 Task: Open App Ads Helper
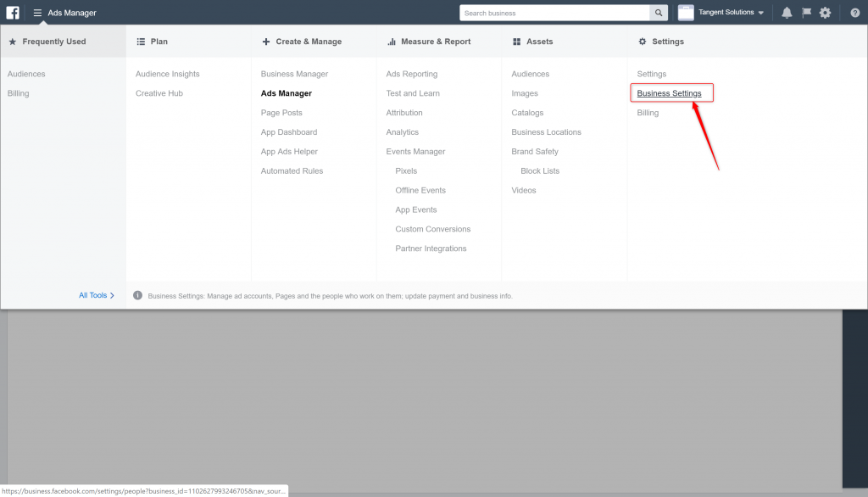(x=289, y=151)
